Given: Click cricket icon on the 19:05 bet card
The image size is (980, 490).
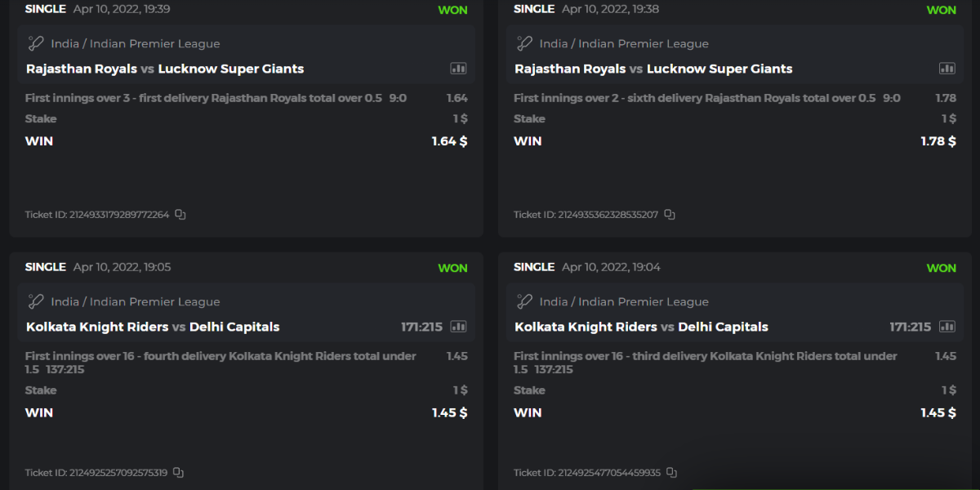Looking at the screenshot, I should pos(36,302).
